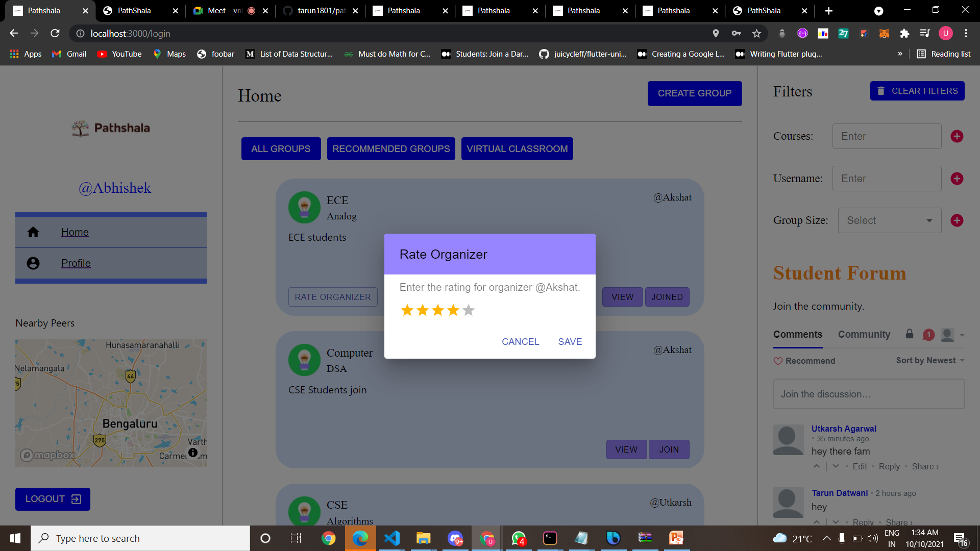Screen dimensions: 980x551
Task: Click the notification badge in Student Forum
Action: click(928, 335)
